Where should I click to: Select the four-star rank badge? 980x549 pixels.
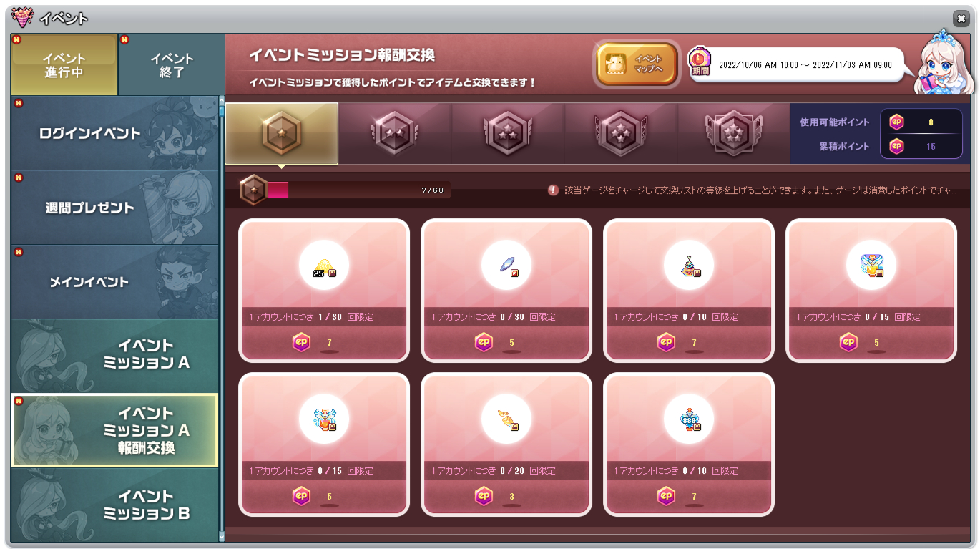(620, 133)
